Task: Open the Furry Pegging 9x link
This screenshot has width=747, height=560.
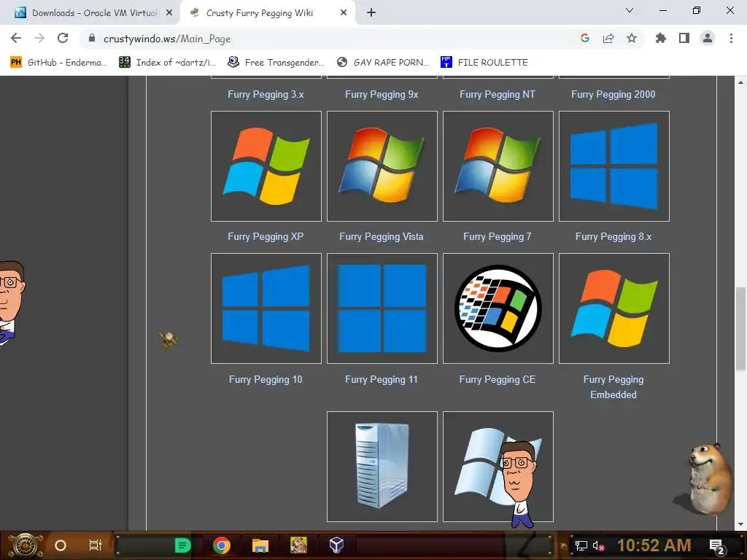Action: [x=382, y=94]
